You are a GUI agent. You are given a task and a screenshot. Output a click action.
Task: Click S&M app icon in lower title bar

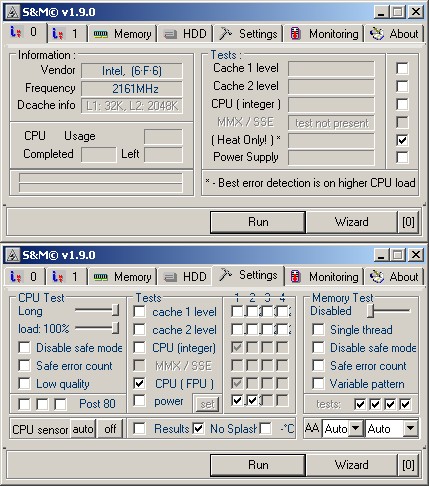[13, 255]
